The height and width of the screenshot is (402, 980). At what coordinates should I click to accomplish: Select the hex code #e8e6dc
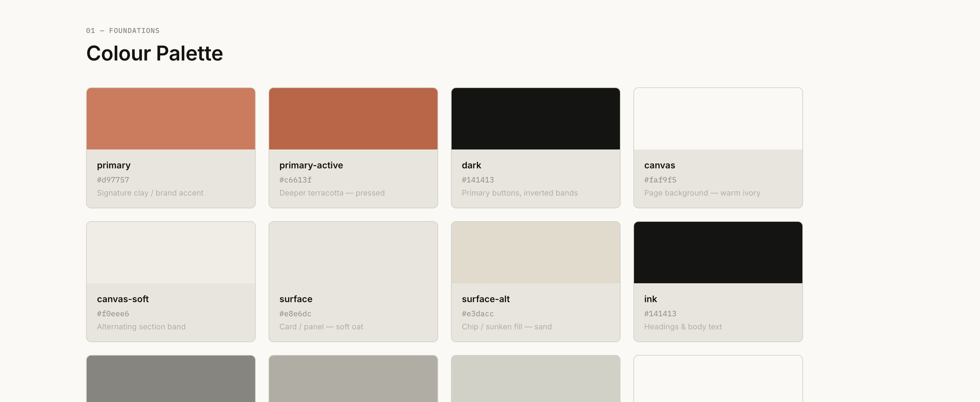pyautogui.click(x=296, y=314)
